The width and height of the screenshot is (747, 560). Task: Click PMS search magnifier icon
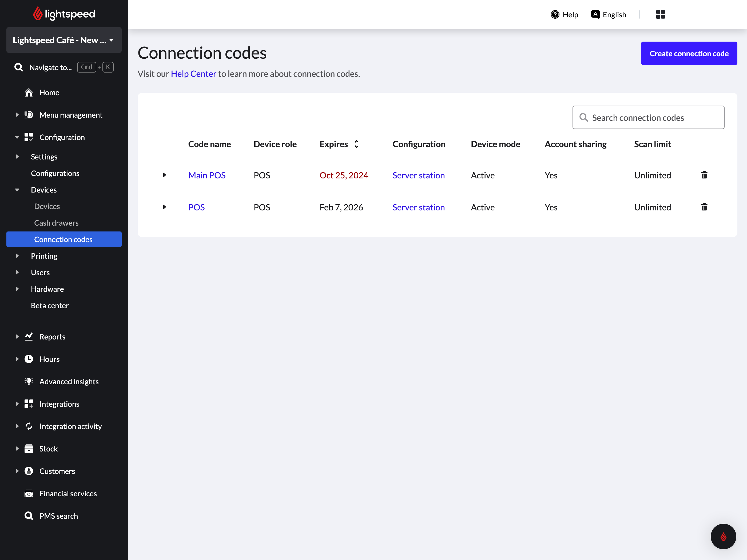29,516
